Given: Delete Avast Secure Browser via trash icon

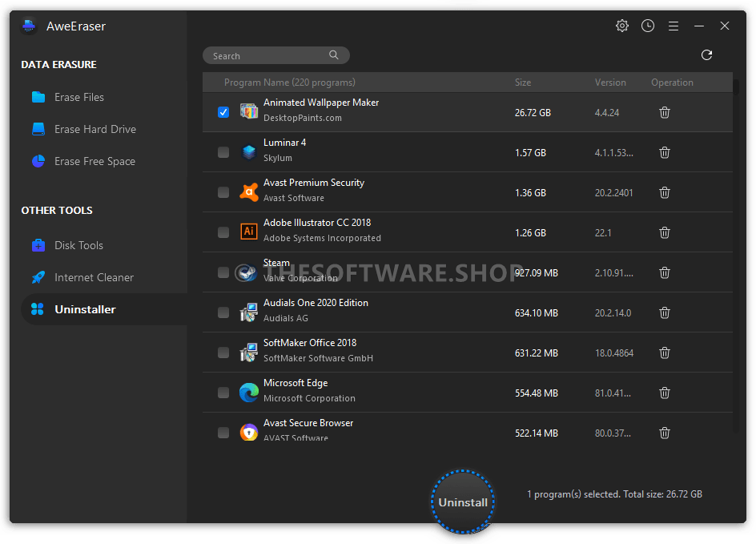Looking at the screenshot, I should point(665,433).
